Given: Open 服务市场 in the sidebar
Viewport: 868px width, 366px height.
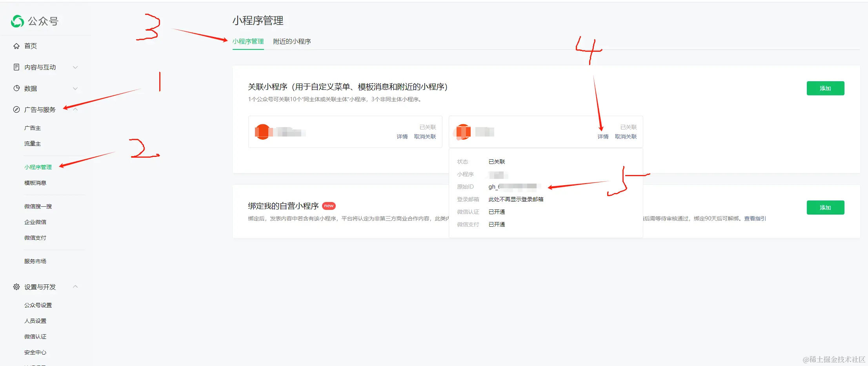Looking at the screenshot, I should pyautogui.click(x=35, y=261).
